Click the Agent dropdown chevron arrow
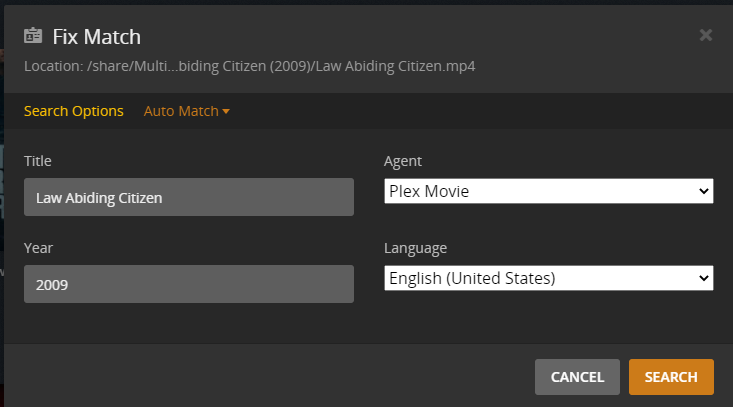Screen dimensions: 733x407 [x=703, y=191]
